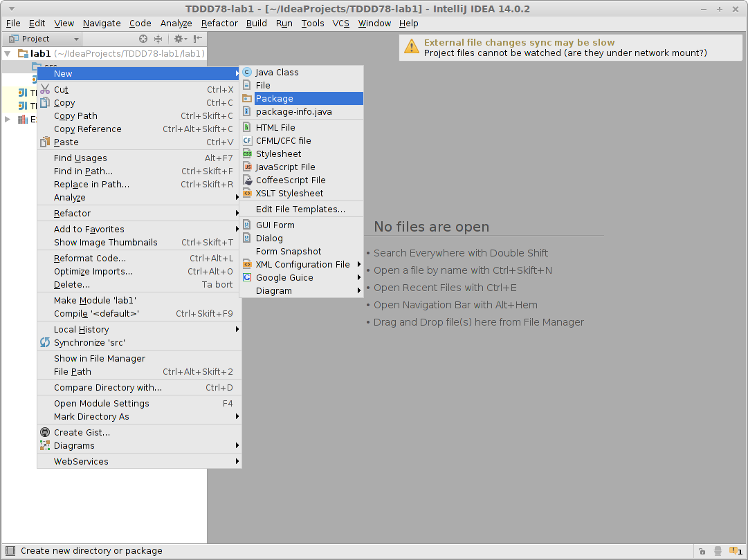Open the window menu arrow in title bar
Viewport: 748px width, 560px height.
point(12,8)
